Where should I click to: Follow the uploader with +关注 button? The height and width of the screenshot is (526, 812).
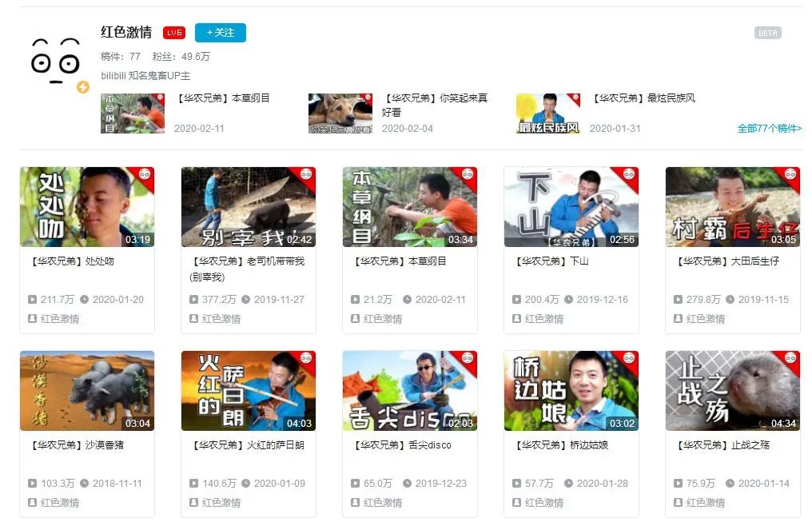tap(220, 33)
